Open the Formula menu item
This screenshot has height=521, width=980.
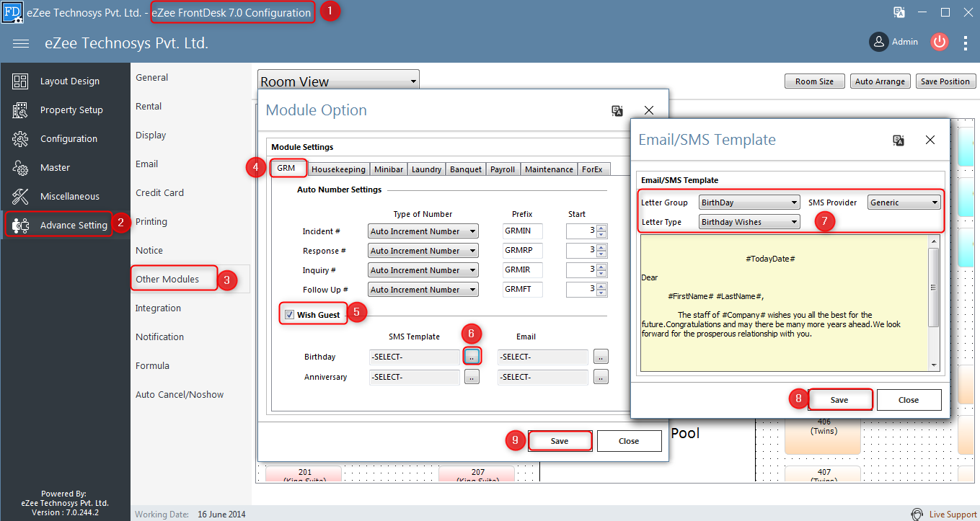pos(152,365)
